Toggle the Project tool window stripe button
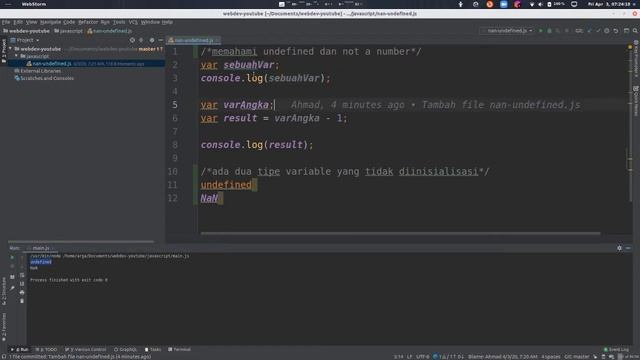640x360 pixels. point(4,51)
